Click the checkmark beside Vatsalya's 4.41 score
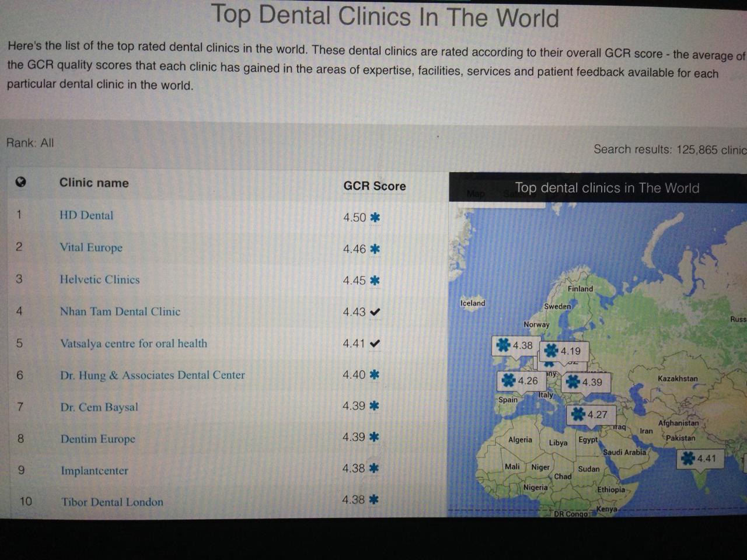Viewport: 747px width, 560px height. [375, 344]
